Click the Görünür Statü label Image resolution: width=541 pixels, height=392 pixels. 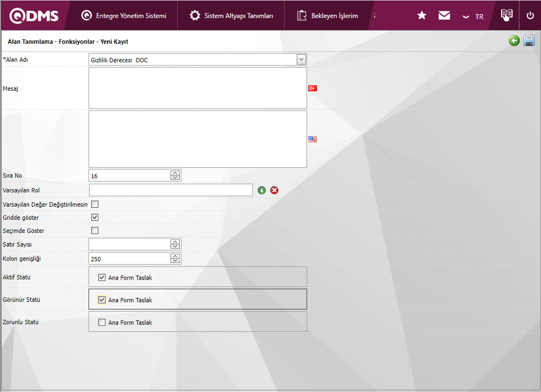pos(21,300)
